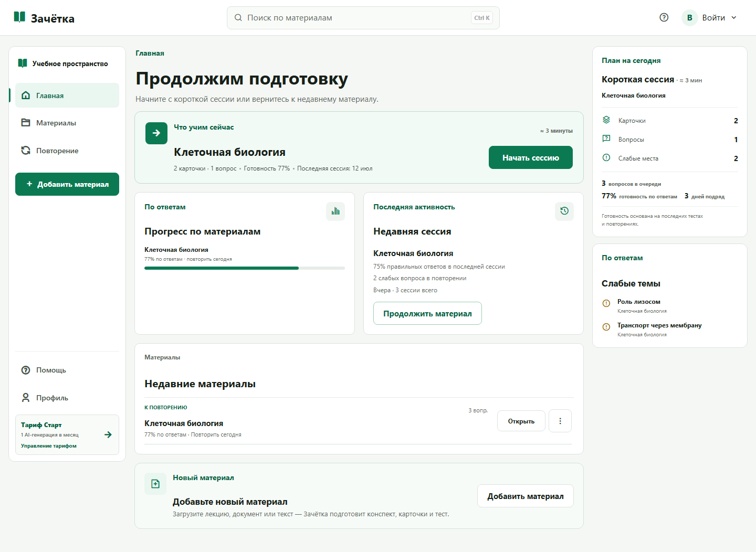Image resolution: width=756 pixels, height=552 pixels.
Task: Click green Добавить материал sidebar button
Action: 67,184
